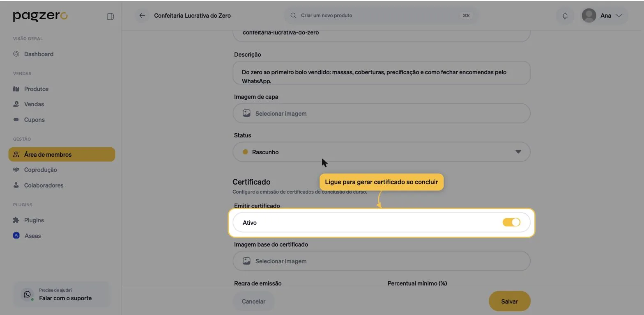
Task: Click the 'Confeitaria Lucrativa do Zero' page title
Action: pyautogui.click(x=192, y=16)
